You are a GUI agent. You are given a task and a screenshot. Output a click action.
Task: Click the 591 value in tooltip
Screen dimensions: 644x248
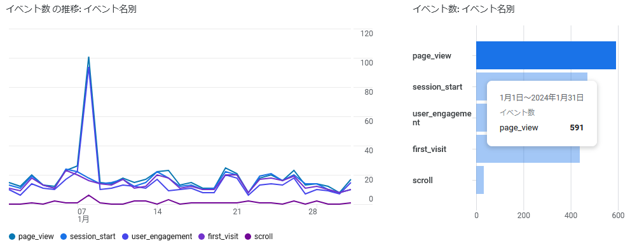(577, 128)
